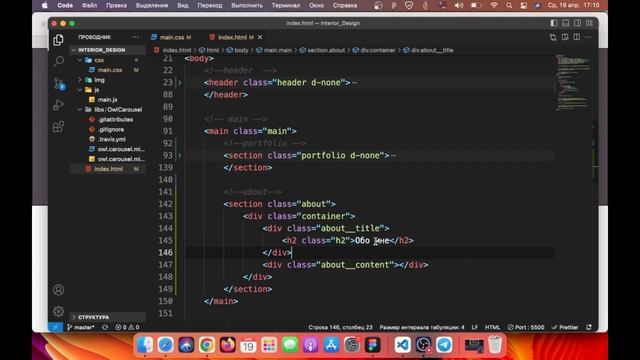Click the open preview to the side icon
640x360 pixels.
coord(565,37)
